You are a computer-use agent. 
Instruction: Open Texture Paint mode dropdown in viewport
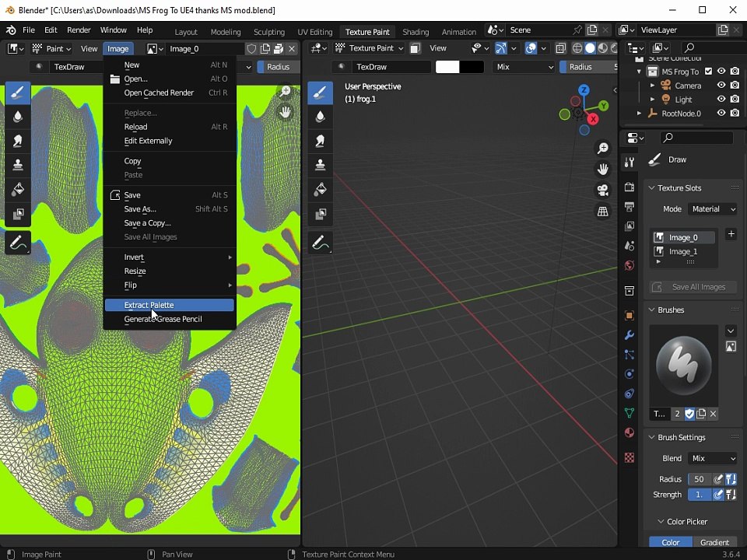click(x=370, y=48)
